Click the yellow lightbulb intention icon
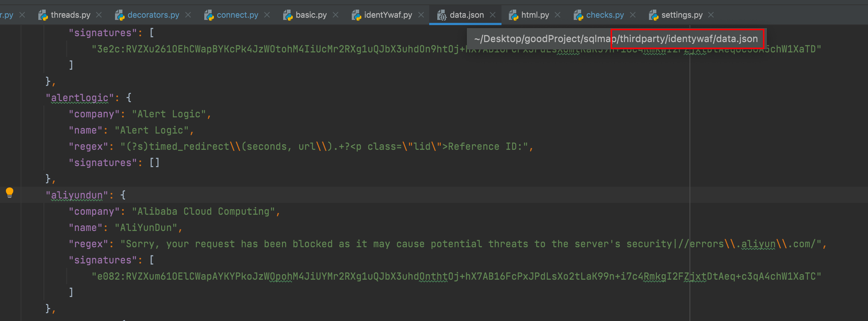The image size is (868, 321). (10, 193)
